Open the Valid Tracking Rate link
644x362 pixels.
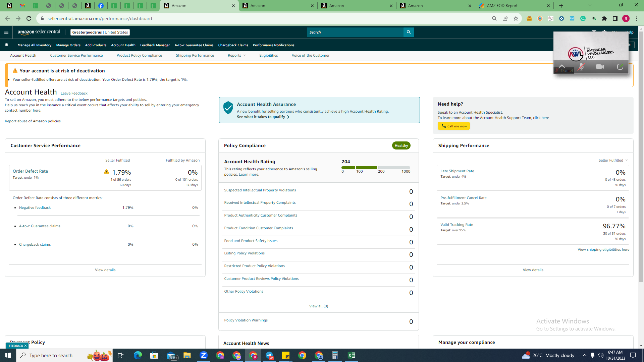(457, 225)
